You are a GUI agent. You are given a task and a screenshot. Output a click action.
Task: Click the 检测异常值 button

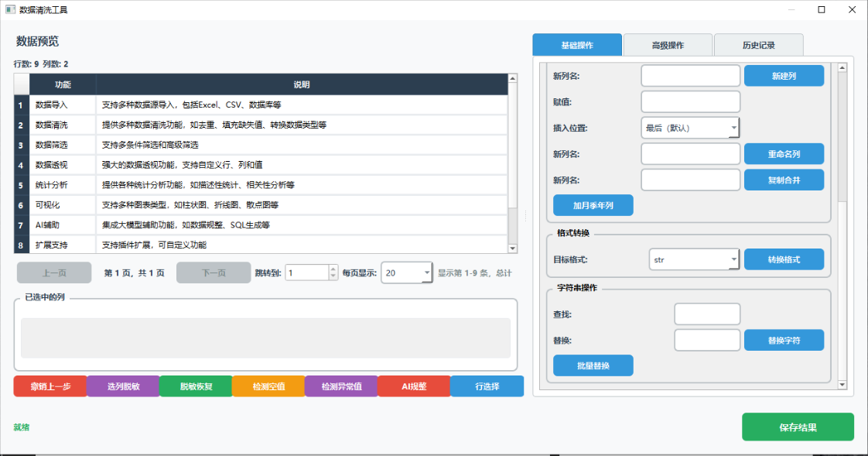point(342,386)
